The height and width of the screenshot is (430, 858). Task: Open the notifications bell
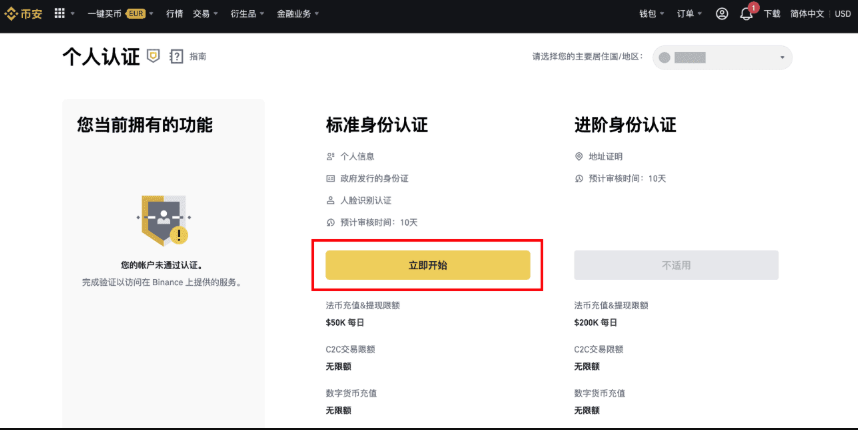click(746, 14)
